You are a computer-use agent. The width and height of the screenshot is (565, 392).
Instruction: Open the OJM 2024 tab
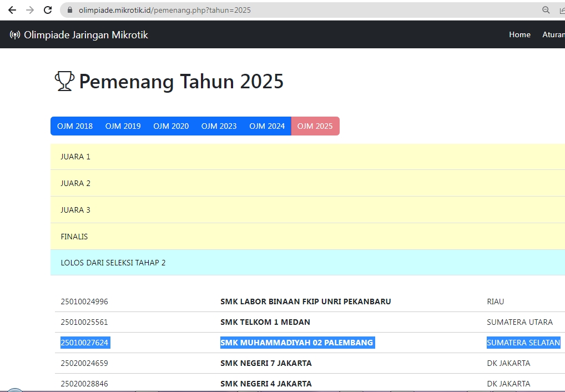click(x=267, y=126)
